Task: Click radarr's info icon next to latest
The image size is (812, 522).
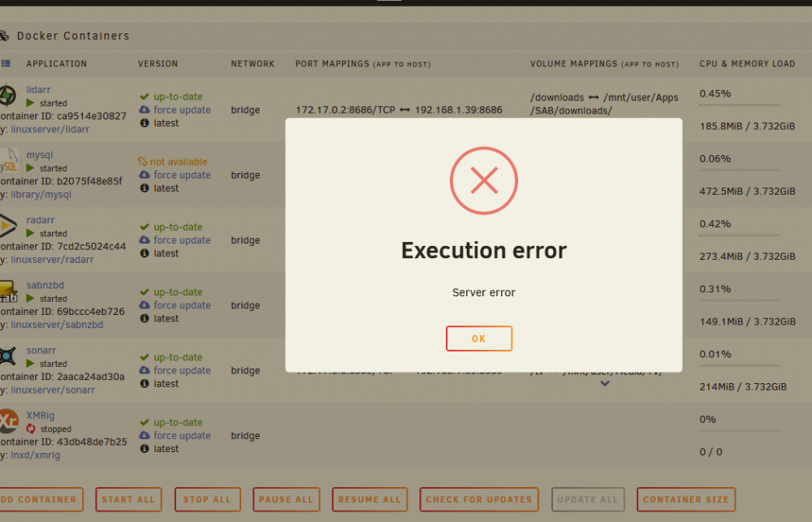Action: tap(145, 253)
